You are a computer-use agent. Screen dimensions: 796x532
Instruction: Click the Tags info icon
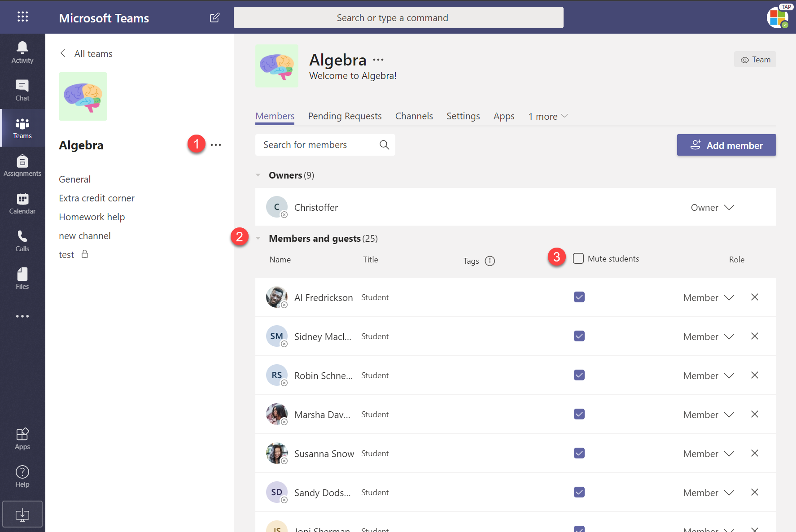click(490, 261)
